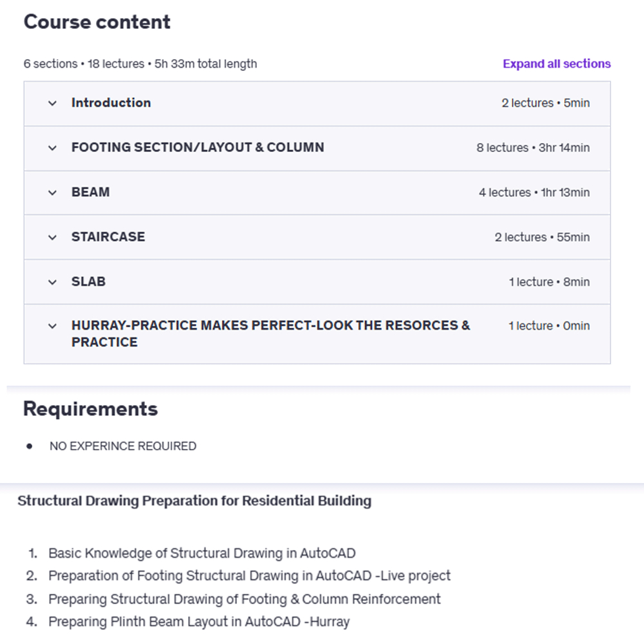Select FOOTING SECTION/LAYOUT & COLUMN title
Screen dimensions: 644x644
[x=198, y=147]
